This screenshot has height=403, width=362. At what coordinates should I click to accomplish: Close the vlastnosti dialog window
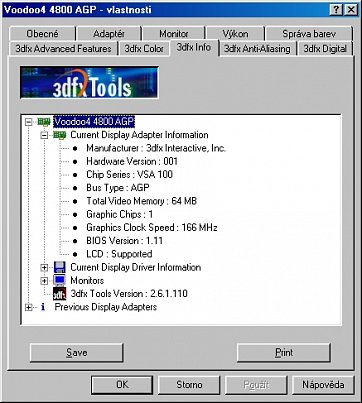[351, 10]
